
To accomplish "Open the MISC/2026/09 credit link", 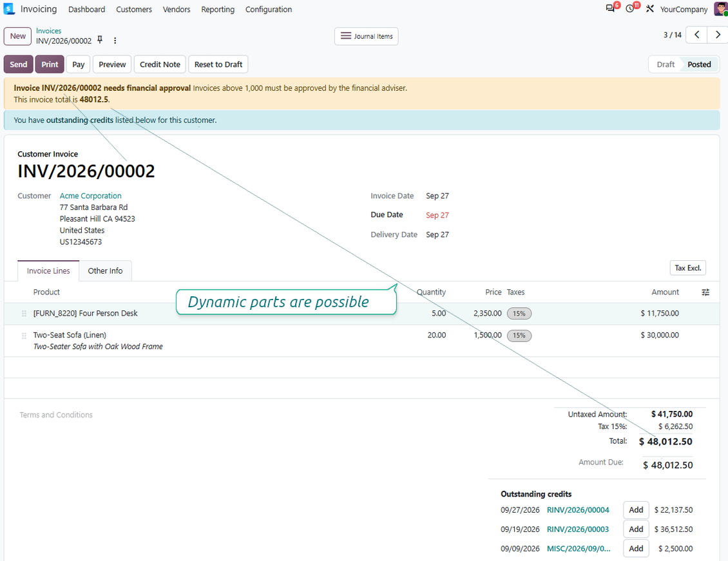I will coord(579,549).
